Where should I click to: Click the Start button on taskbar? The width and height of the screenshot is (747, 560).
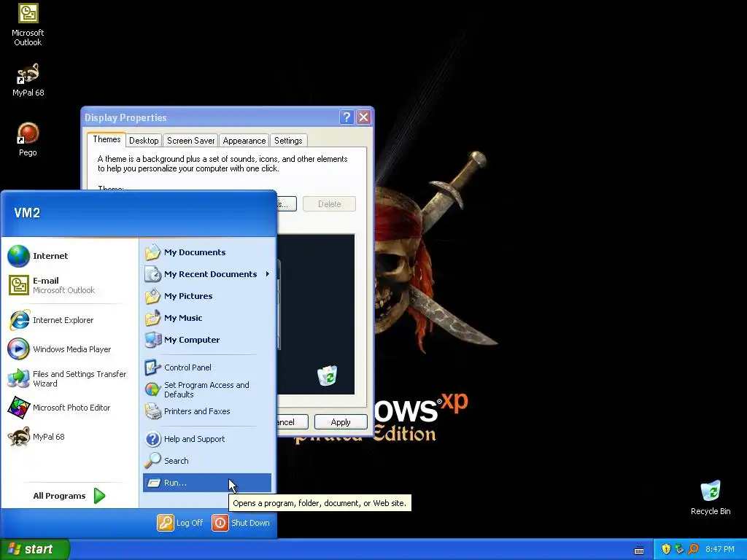click(x=35, y=549)
